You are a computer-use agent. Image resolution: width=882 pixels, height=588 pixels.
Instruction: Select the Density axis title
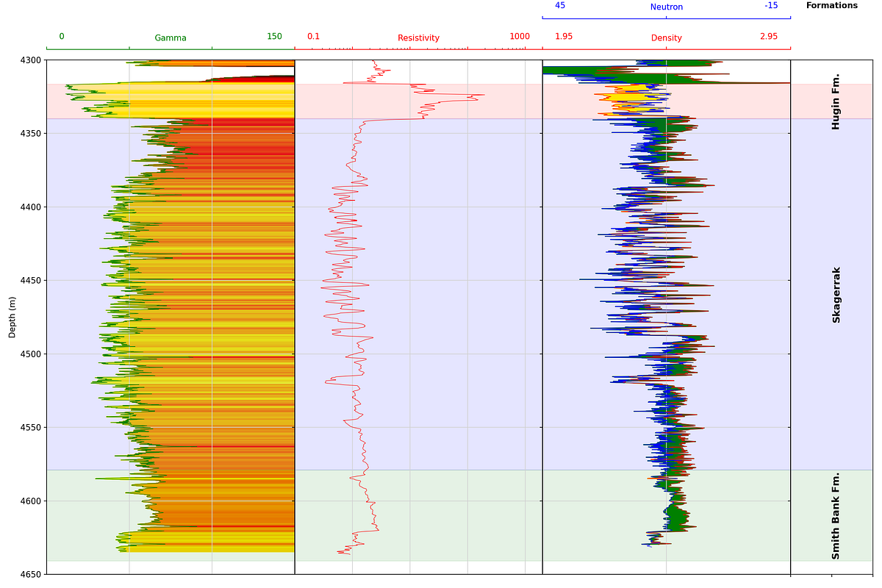coord(665,35)
